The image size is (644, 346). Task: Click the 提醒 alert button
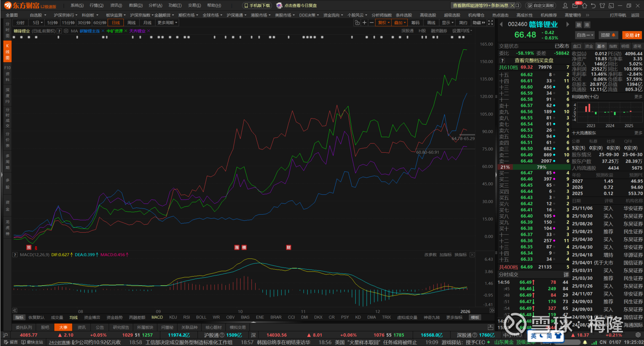click(608, 35)
